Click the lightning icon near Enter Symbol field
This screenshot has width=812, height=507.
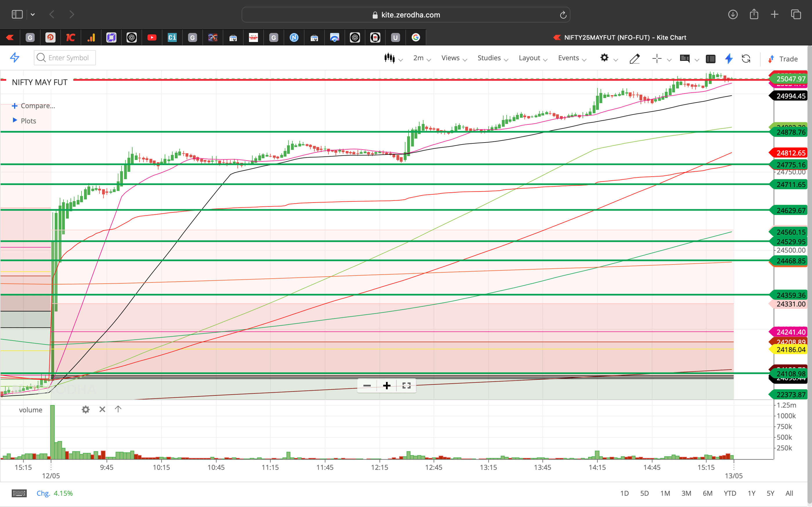14,58
